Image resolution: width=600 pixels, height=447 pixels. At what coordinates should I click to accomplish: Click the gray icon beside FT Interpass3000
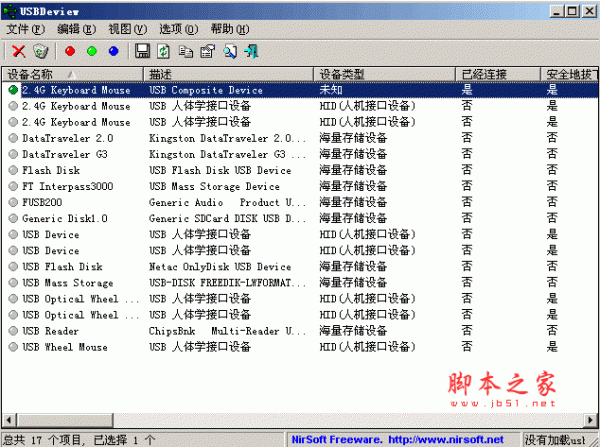tap(13, 186)
